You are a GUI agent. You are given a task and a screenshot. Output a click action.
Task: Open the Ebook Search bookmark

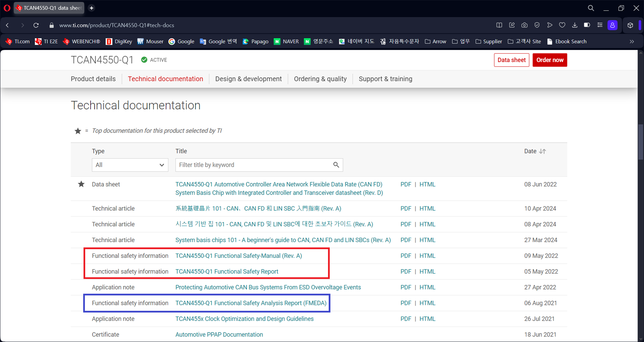point(567,41)
